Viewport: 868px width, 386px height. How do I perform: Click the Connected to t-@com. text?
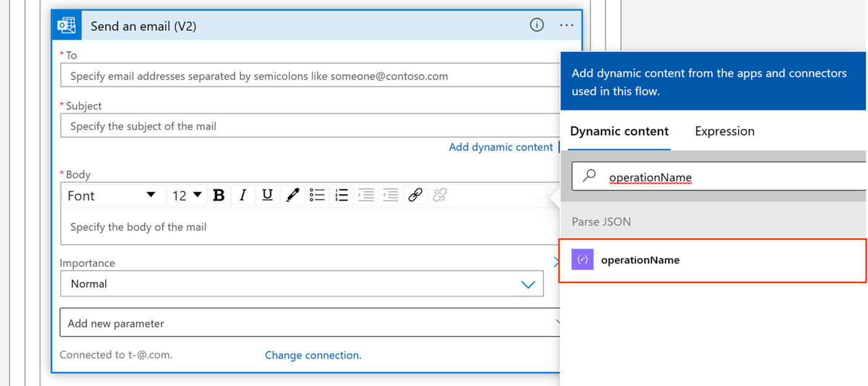116,355
